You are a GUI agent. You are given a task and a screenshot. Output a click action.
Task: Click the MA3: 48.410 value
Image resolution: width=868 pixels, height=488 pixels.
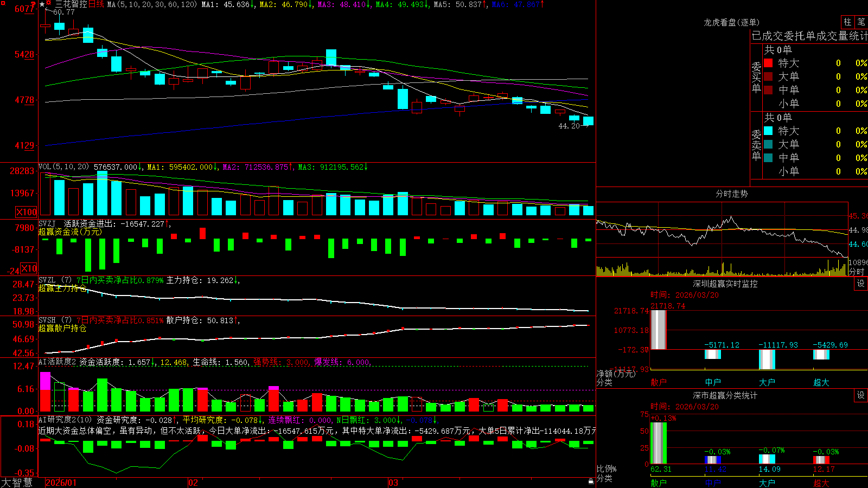344,4
